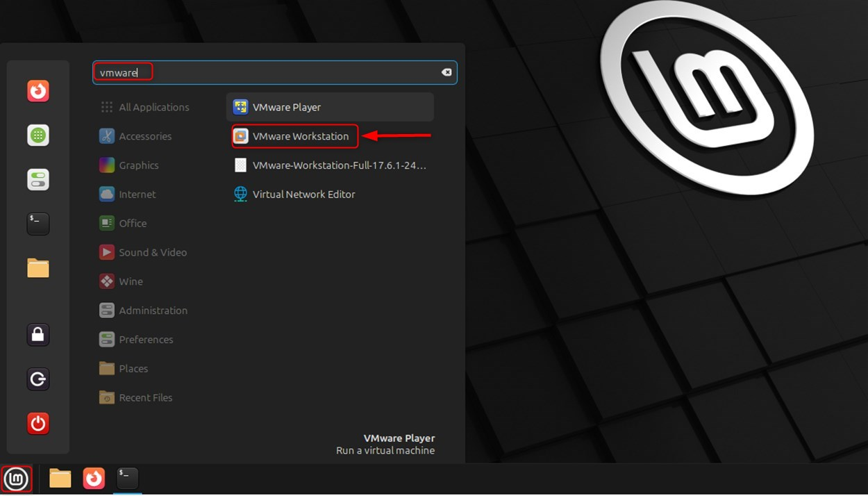Viewport: 868px width, 496px height.
Task: Click the red power Quit icon
Action: (38, 423)
